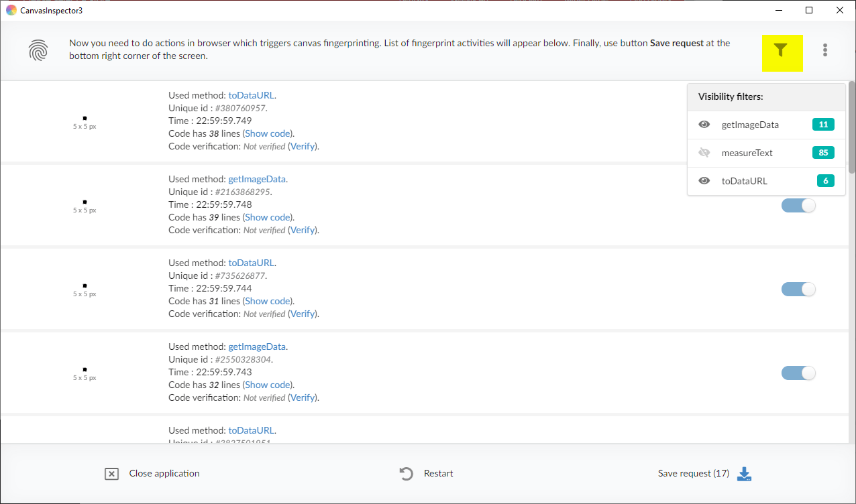Click canvas thumbnail for entry #380760957
This screenshot has height=504, width=856.
point(85,119)
